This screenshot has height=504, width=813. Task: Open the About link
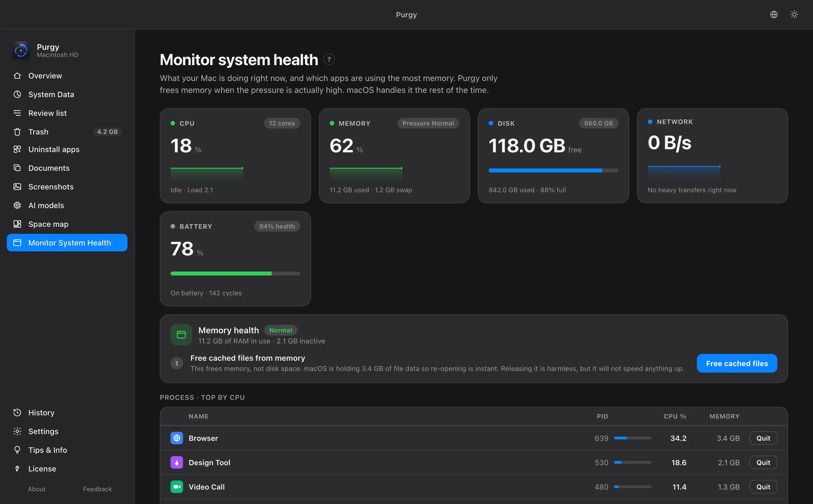37,489
